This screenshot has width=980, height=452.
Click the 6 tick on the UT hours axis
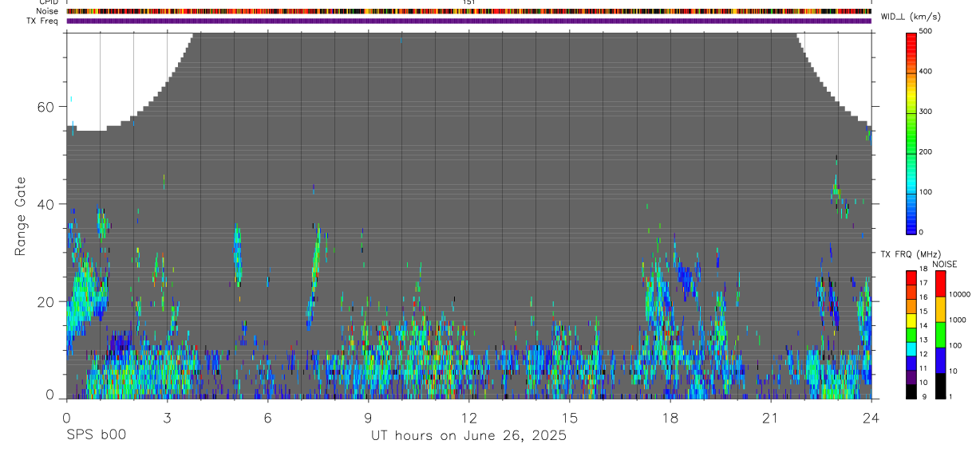pos(267,417)
